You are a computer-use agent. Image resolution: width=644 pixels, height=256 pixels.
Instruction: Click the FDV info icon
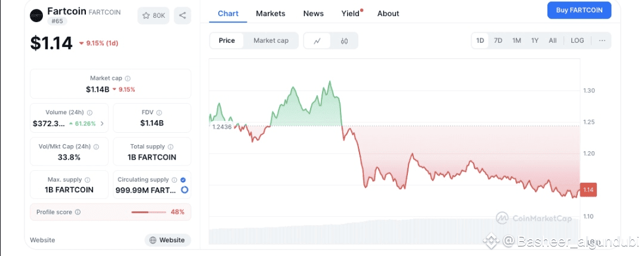159,113
